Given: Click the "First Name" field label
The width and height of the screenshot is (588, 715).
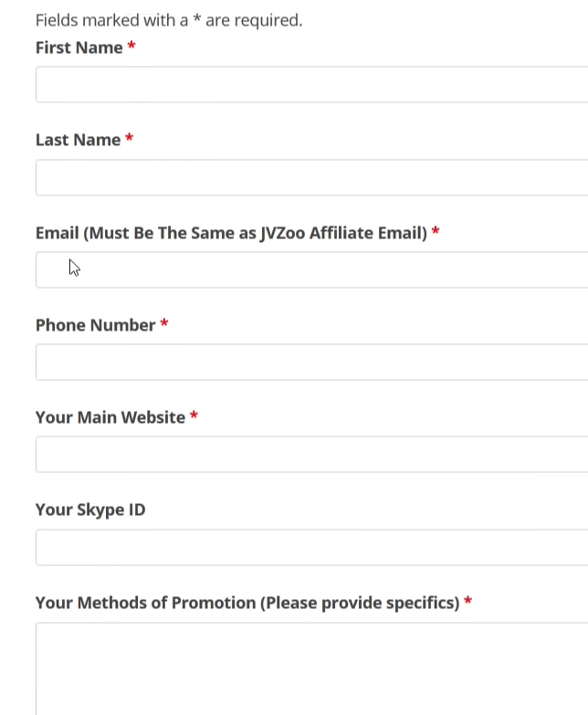Looking at the screenshot, I should click(x=79, y=47).
